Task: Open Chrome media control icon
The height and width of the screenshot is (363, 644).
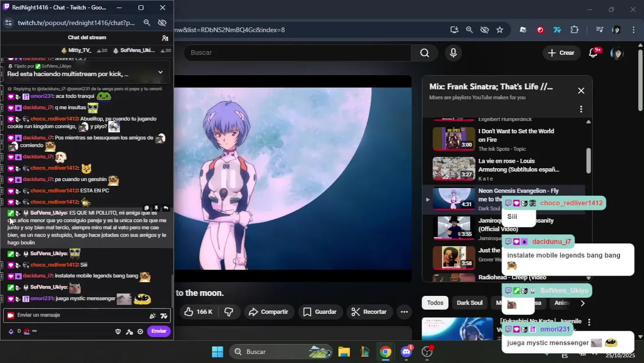Action: (x=599, y=30)
